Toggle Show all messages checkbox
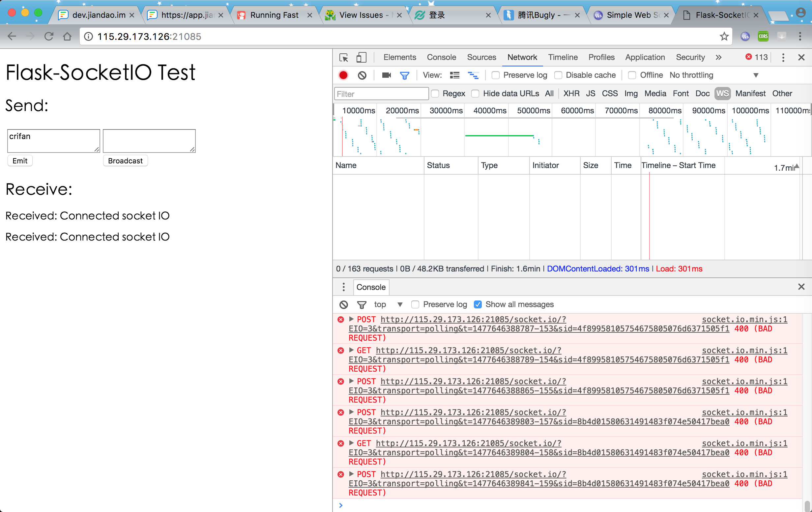This screenshot has height=512, width=812. click(478, 304)
